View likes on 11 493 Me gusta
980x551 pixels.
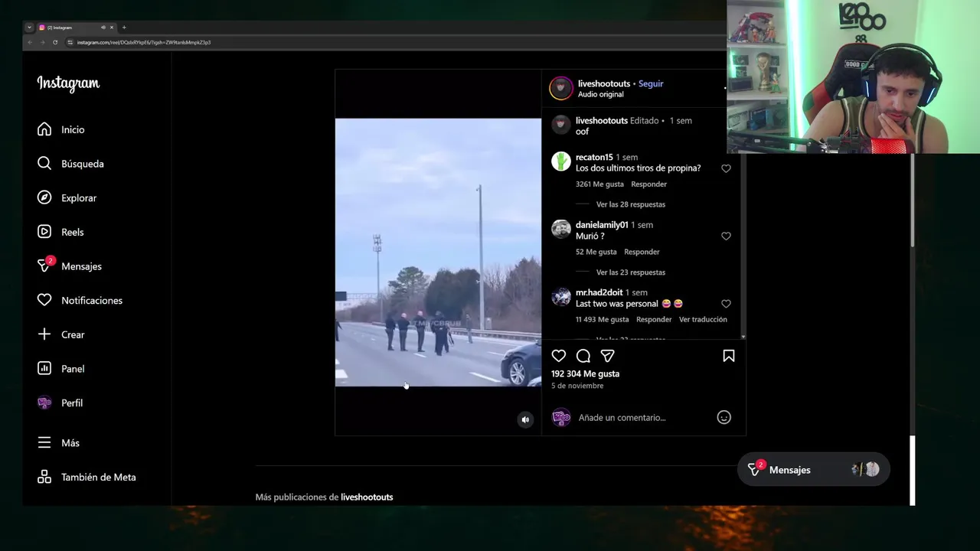602,319
